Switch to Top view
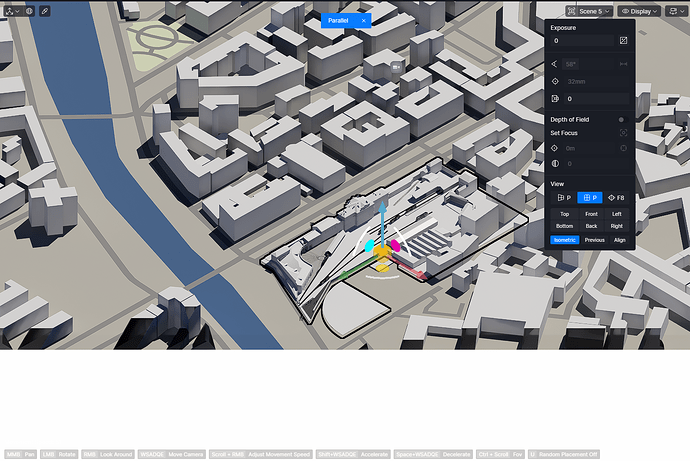This screenshot has height=461, width=690. [x=564, y=214]
